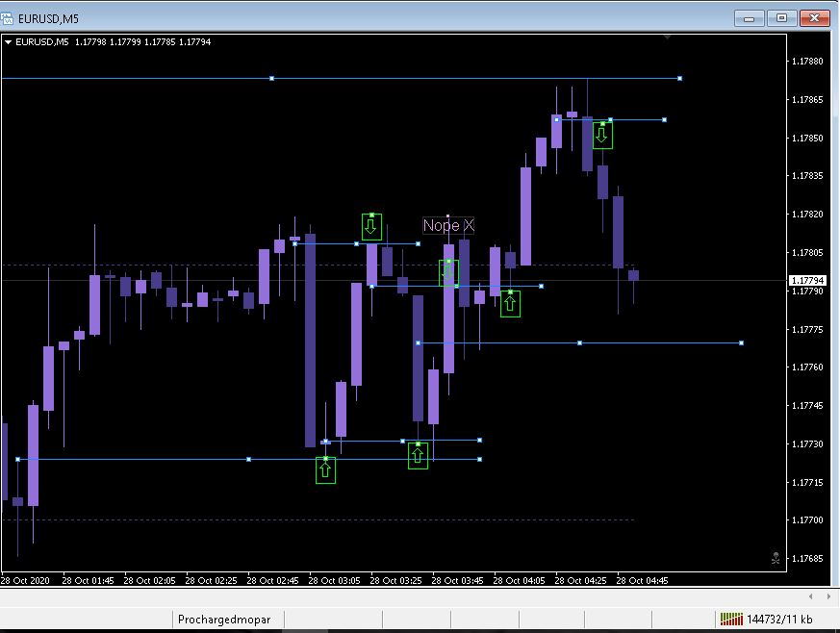This screenshot has width=840, height=633.
Task: Click the down arrow above 03:25 candle
Action: tap(371, 227)
